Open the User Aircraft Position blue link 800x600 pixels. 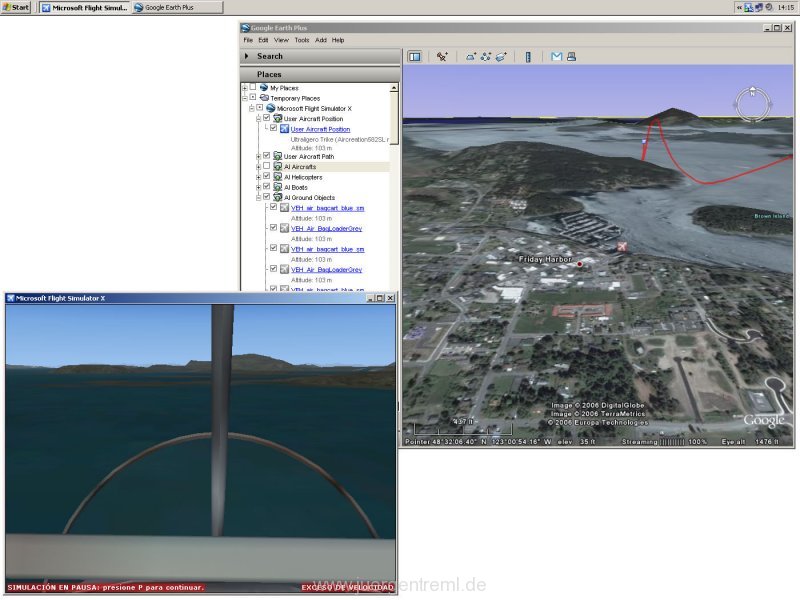coord(320,129)
